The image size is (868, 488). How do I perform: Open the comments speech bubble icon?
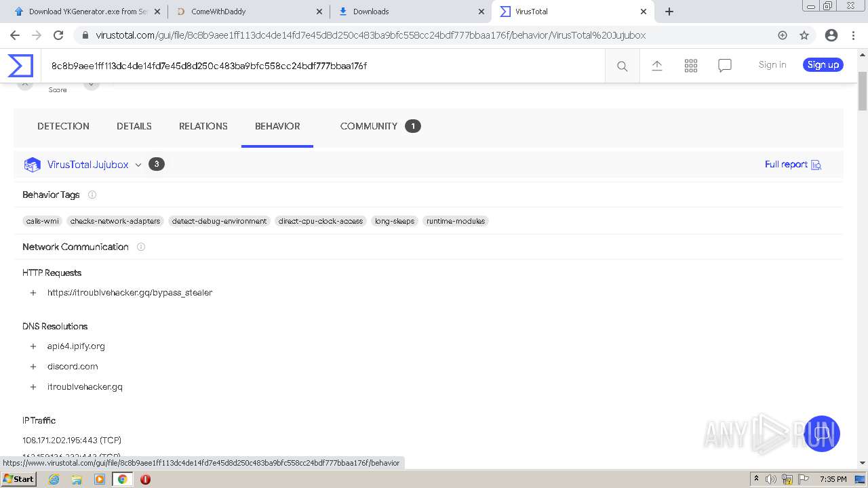coord(725,66)
